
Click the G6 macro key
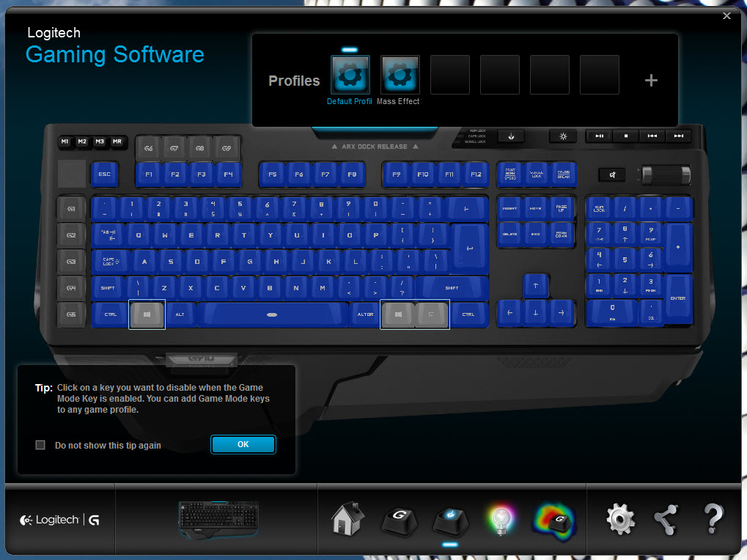[x=149, y=148]
